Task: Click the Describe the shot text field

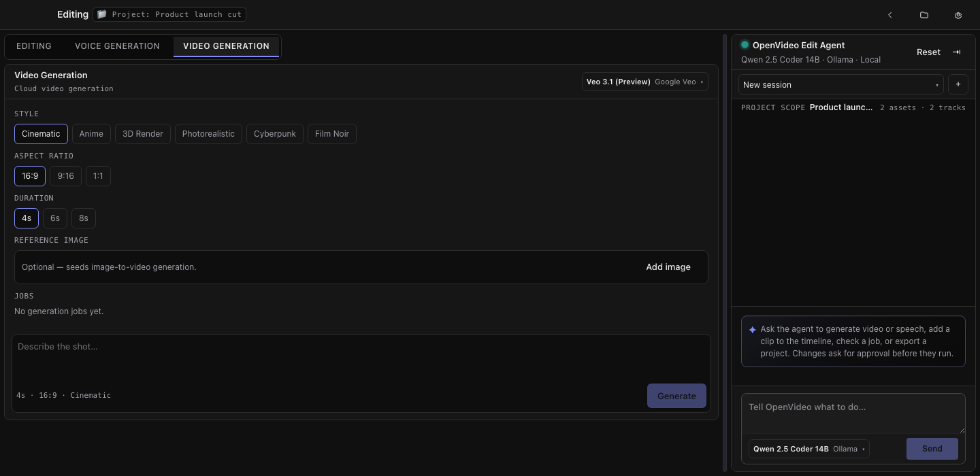Action: coord(361,359)
